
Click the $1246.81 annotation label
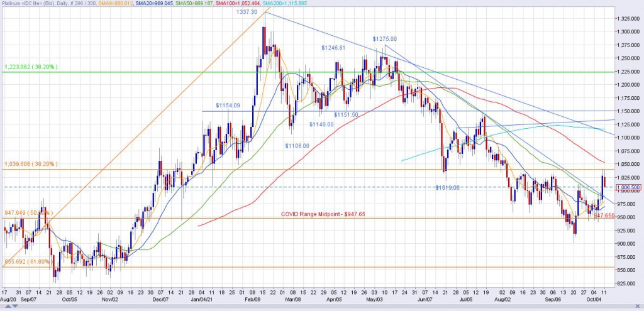click(x=333, y=48)
